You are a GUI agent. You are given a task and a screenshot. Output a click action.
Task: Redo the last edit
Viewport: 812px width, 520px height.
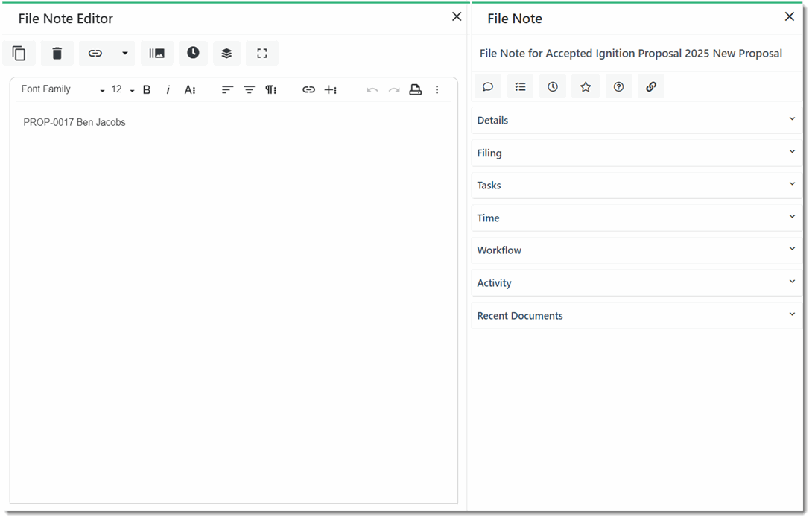[x=394, y=90]
